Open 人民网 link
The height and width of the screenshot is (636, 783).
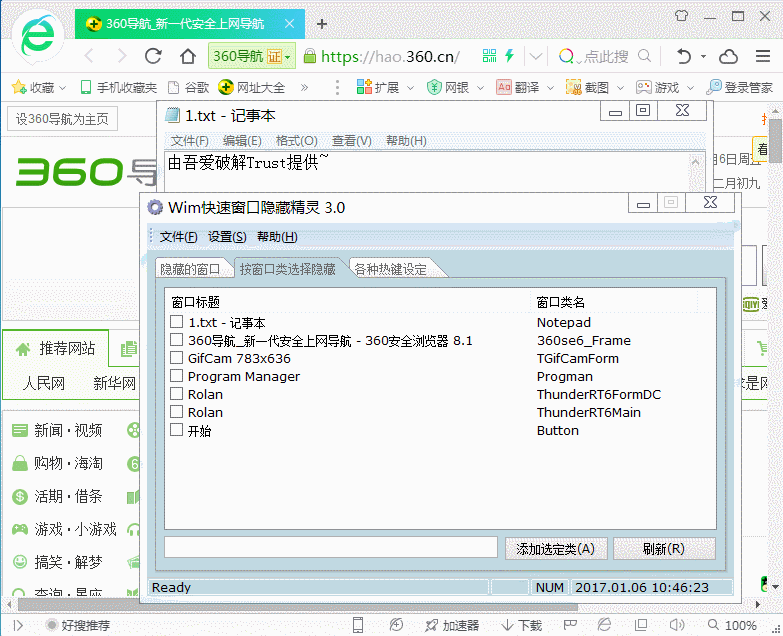[x=44, y=383]
